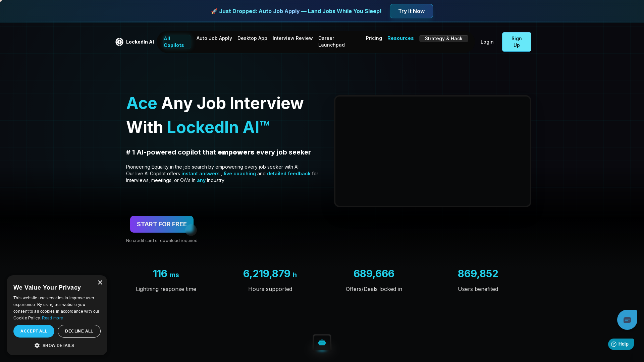Click the START FOR FREE button

(162, 224)
